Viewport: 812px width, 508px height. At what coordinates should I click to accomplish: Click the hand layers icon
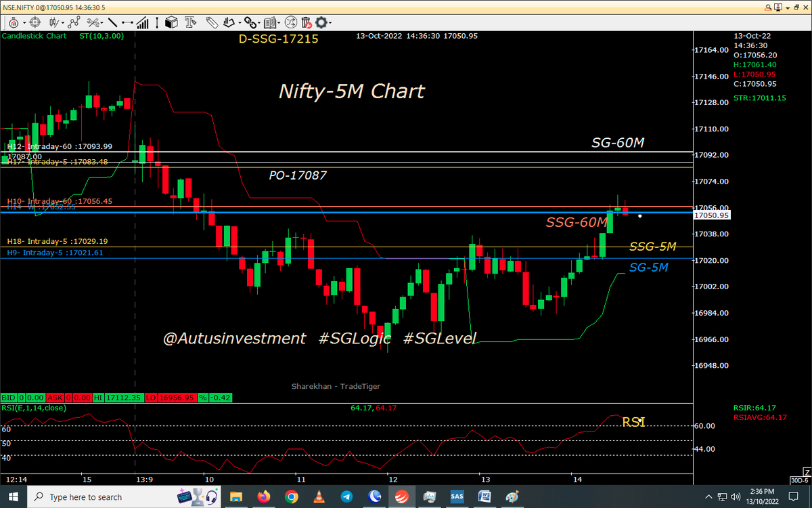tap(229, 22)
